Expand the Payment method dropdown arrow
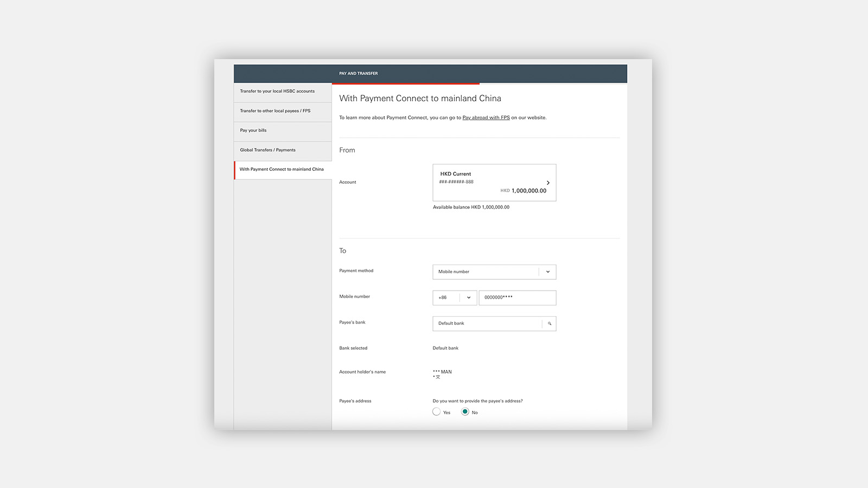 [x=548, y=272]
